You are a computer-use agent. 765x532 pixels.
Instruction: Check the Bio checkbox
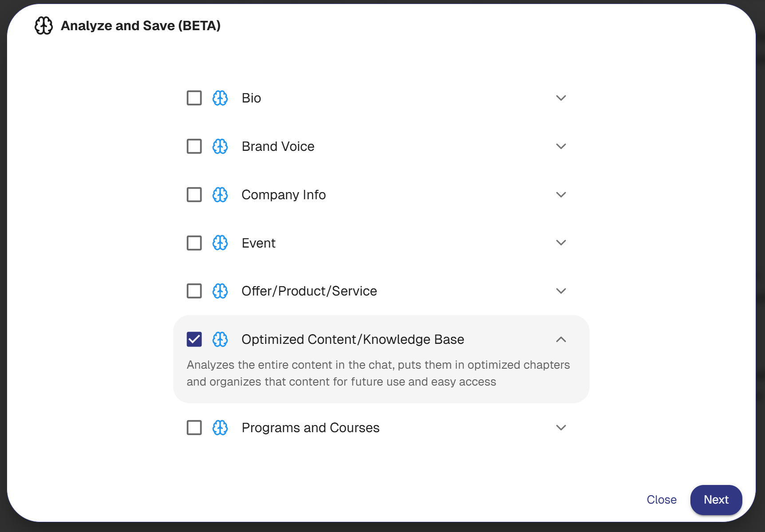coord(194,98)
